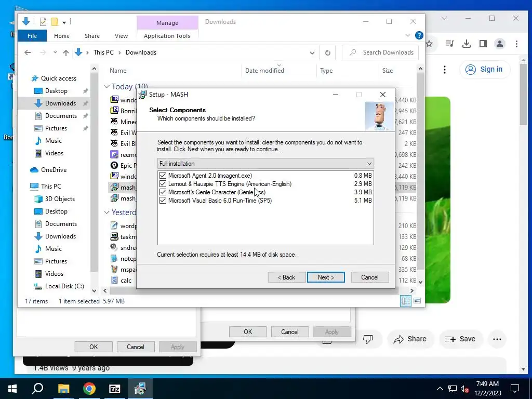Toggle Visual Basic 6.0 Run-Time checkbox
This screenshot has height=399, width=532.
pos(163,201)
